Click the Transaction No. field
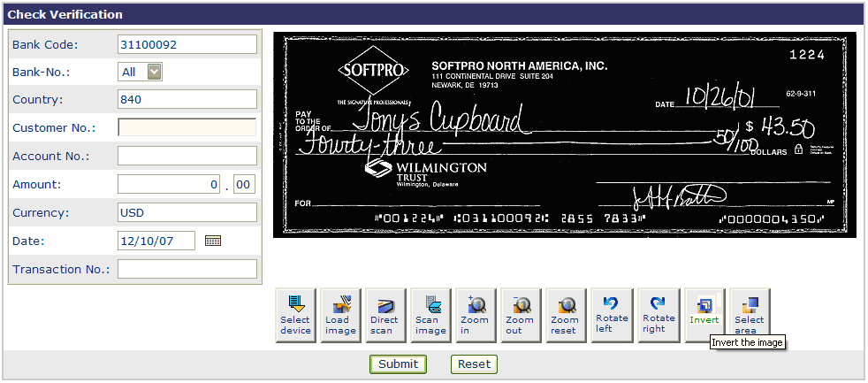This screenshot has width=868, height=383. coord(187,269)
